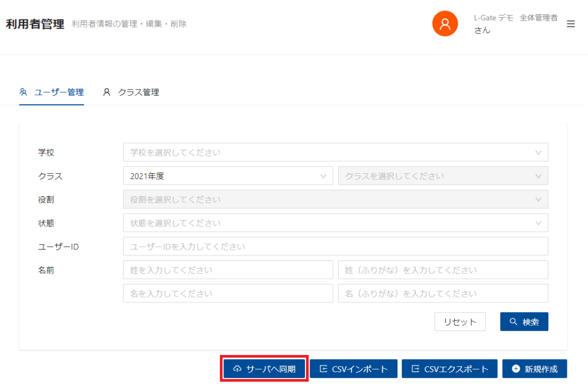This screenshot has width=588, height=386.
Task: Click the magnifier icon on 検索 button
Action: (513, 322)
